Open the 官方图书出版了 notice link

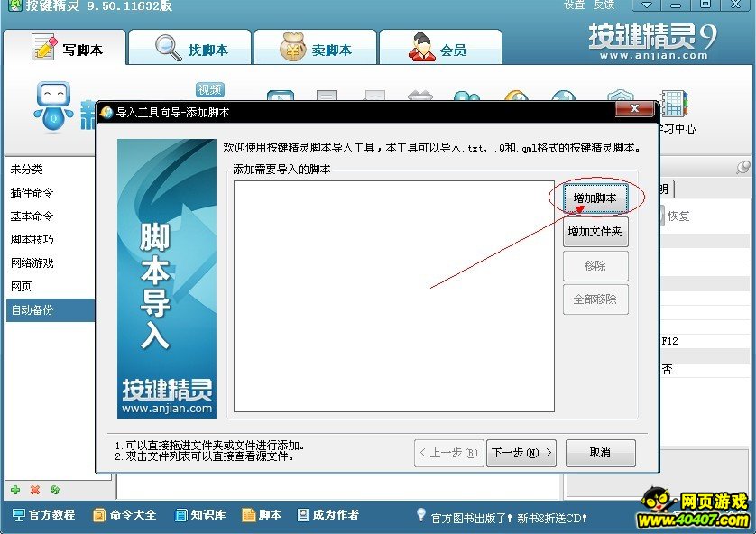509,518
